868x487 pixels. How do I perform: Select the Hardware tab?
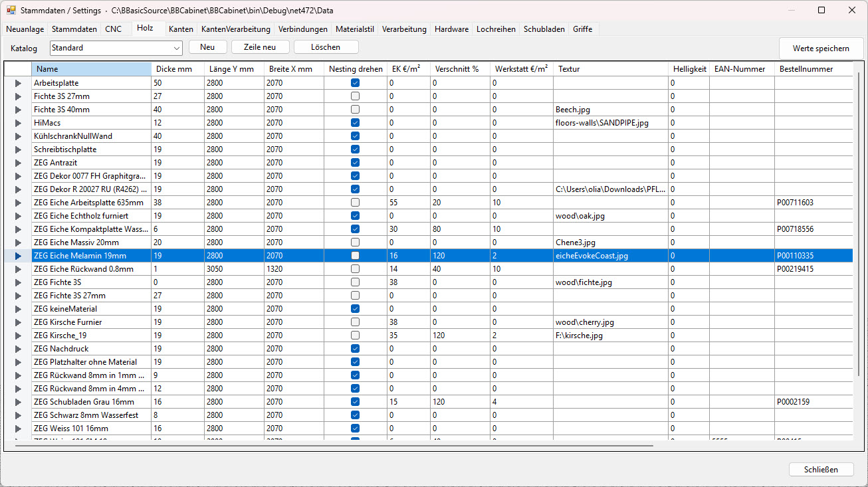click(452, 29)
